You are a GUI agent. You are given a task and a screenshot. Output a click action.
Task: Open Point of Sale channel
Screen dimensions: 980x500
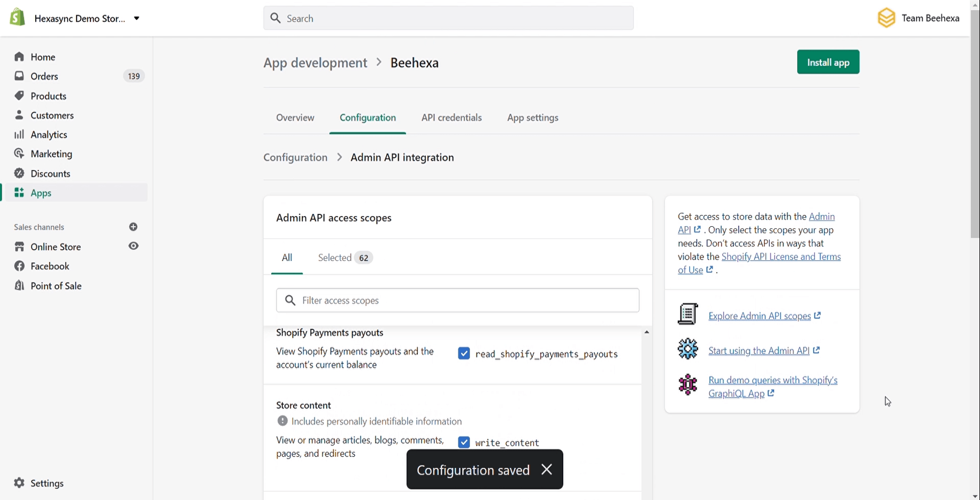pyautogui.click(x=56, y=286)
